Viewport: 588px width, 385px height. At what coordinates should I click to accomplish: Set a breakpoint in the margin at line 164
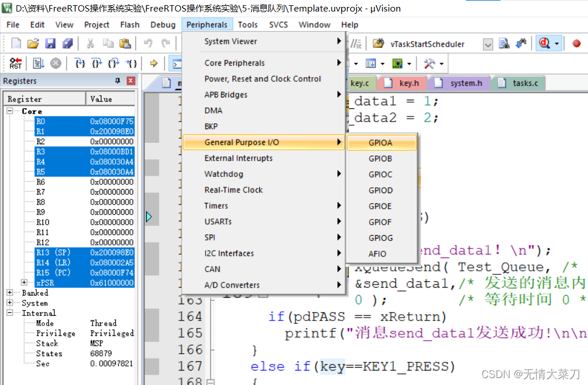click(152, 317)
